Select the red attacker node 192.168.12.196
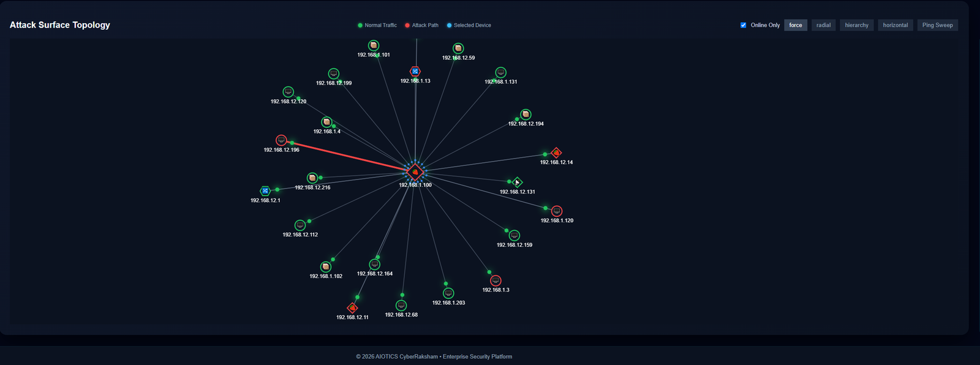 point(281,140)
